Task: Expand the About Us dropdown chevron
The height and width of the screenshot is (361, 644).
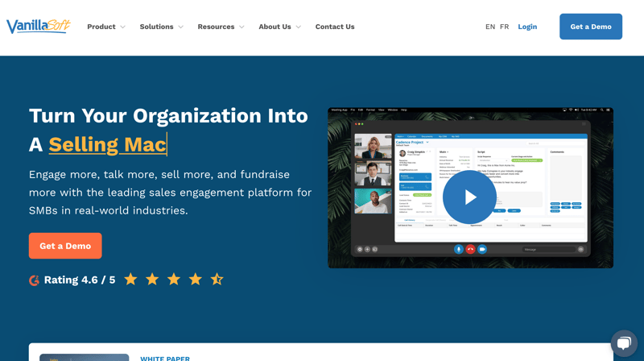Action: tap(298, 27)
